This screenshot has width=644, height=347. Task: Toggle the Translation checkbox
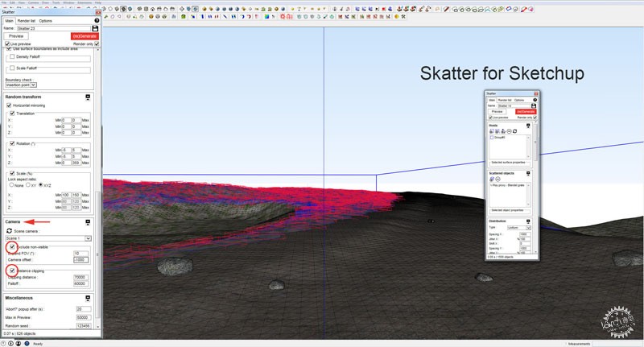coord(12,113)
